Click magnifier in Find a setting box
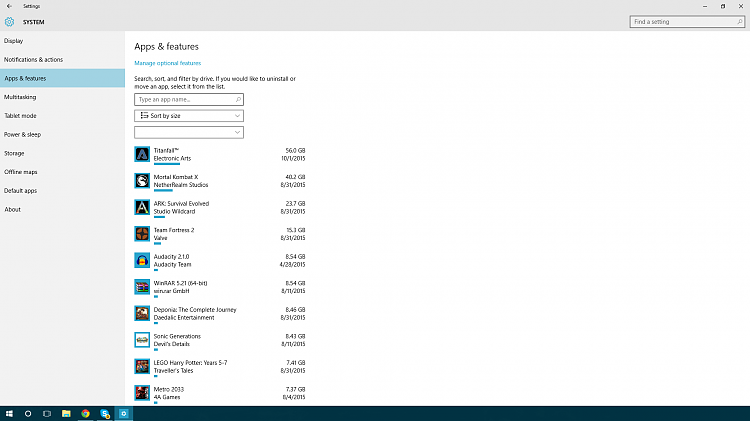This screenshot has width=750, height=421. 739,22
